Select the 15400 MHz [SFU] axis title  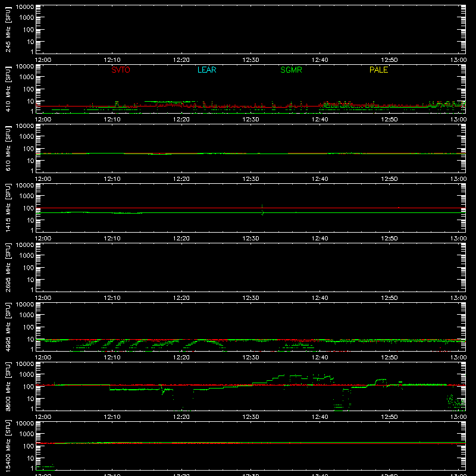8,446
